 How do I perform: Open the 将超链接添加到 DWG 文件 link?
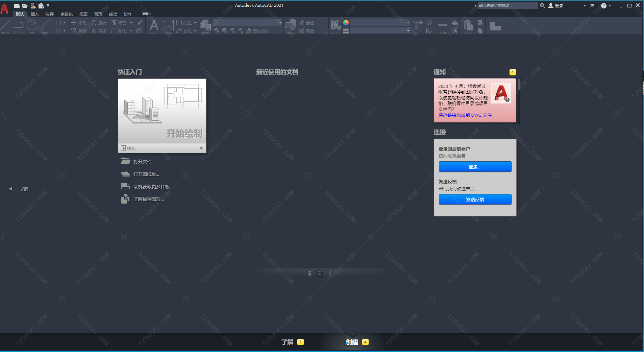(x=465, y=115)
